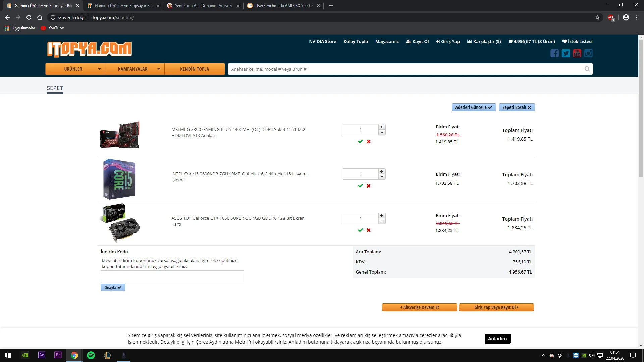Increase MSI motherboard quantity with plus
Image resolution: width=644 pixels, height=362 pixels.
382,127
